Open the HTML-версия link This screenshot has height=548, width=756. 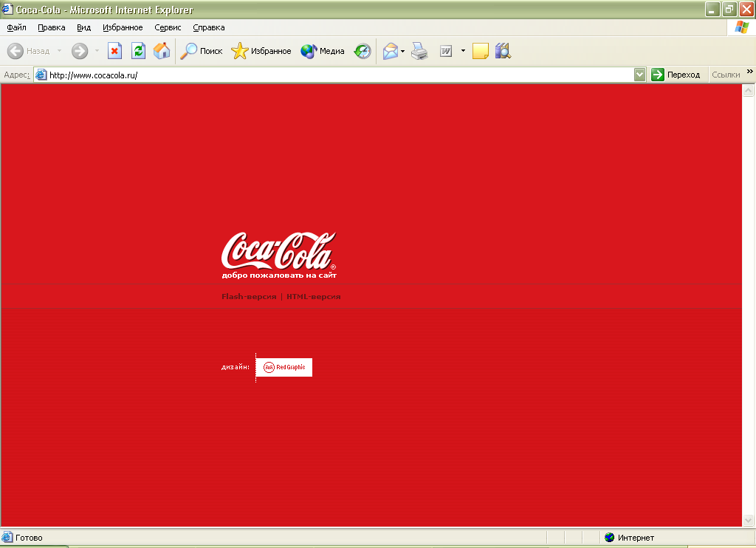[313, 297]
